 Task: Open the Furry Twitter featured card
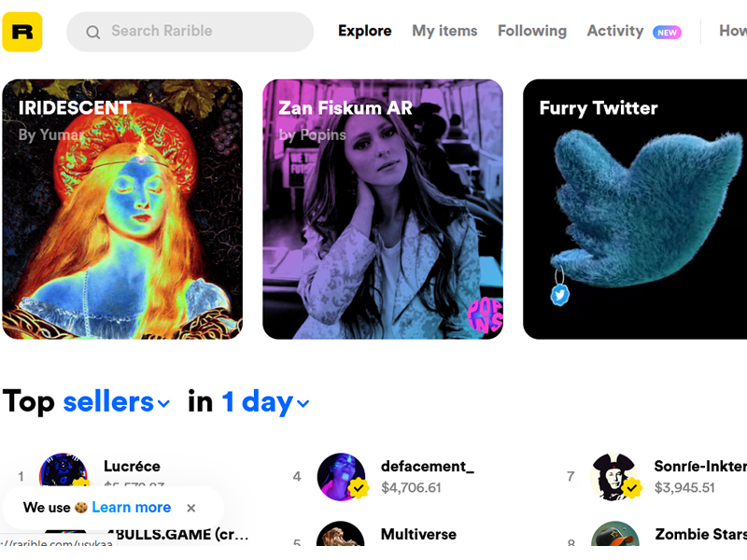coord(635,209)
